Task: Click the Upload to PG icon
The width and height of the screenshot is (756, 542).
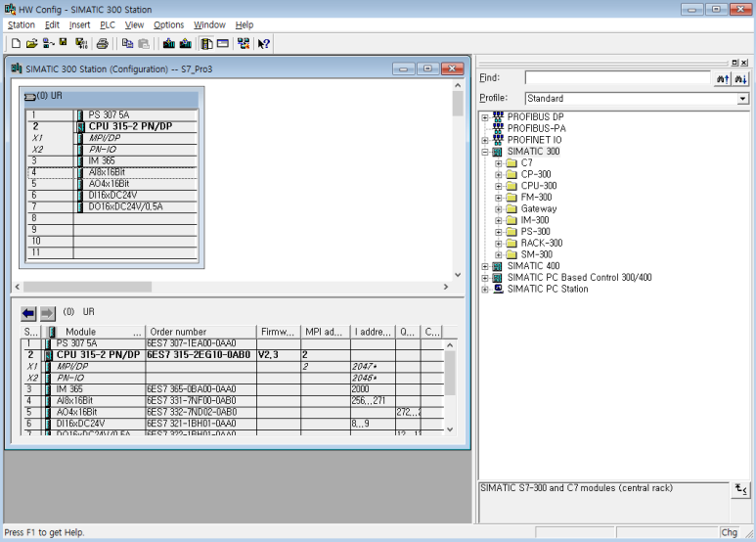Action: point(185,44)
